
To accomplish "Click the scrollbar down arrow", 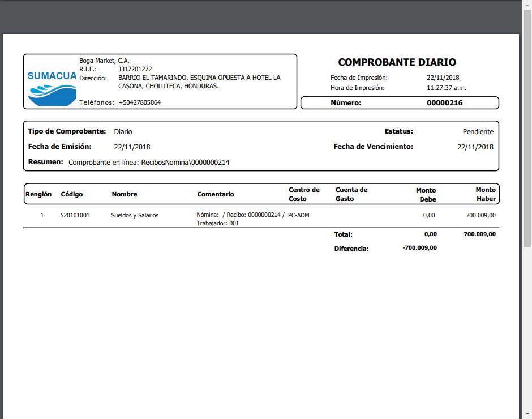I will 527,414.
